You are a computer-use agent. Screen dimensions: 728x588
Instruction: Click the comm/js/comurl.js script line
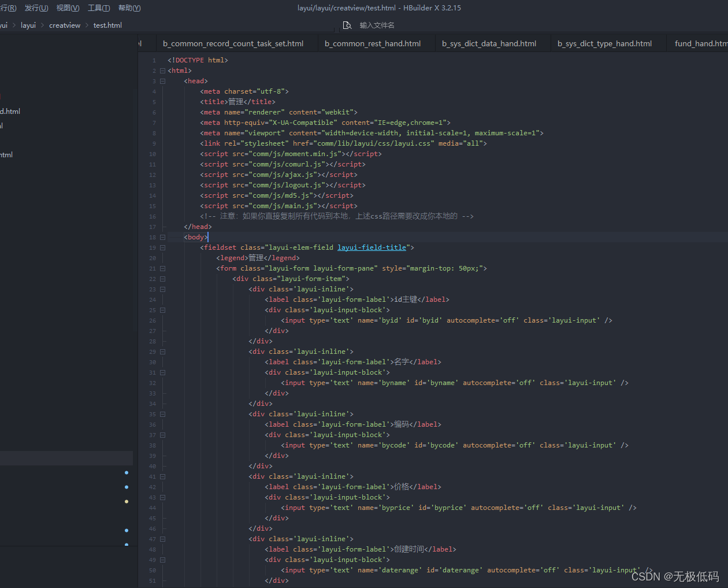click(283, 164)
